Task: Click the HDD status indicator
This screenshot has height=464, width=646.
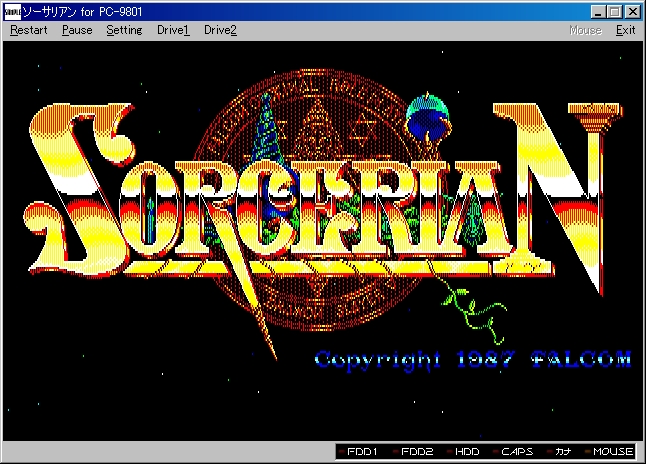Action: coord(463,452)
